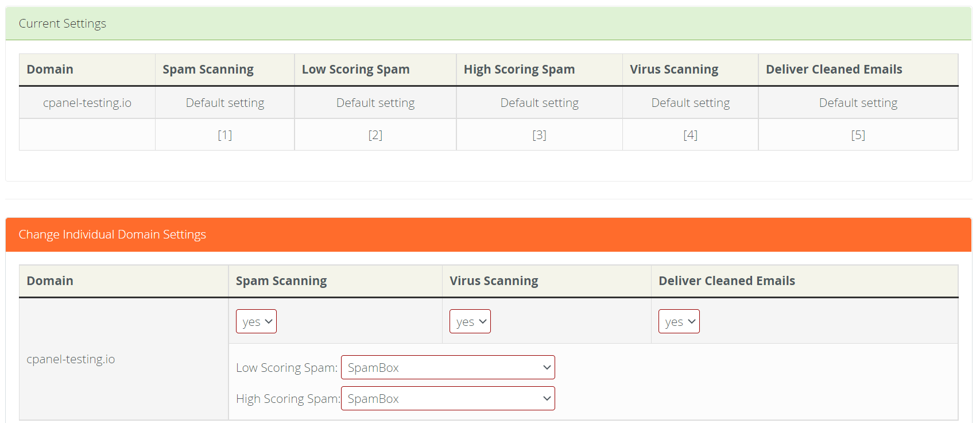Click the Change Individual Domain Settings heading
The width and height of the screenshot is (980, 423).
click(113, 234)
